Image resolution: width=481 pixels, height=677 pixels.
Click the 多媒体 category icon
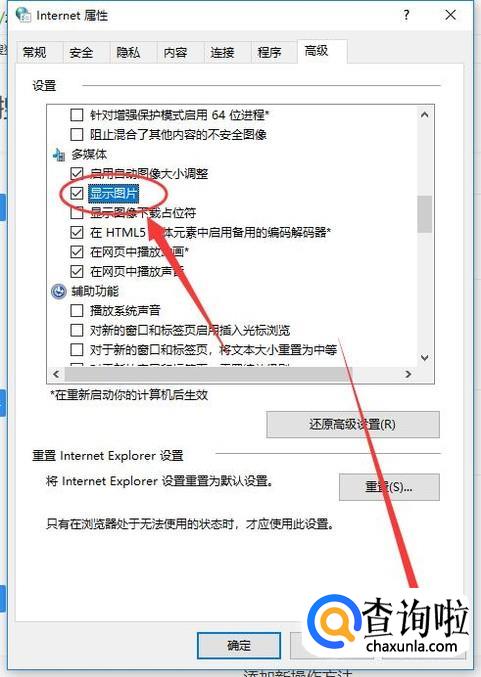59,155
